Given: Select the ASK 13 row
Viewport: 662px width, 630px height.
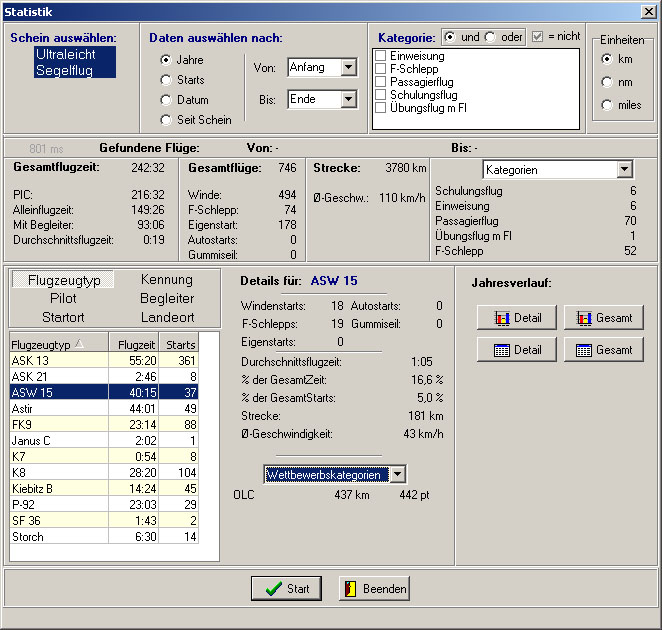Looking at the screenshot, I should (104, 360).
